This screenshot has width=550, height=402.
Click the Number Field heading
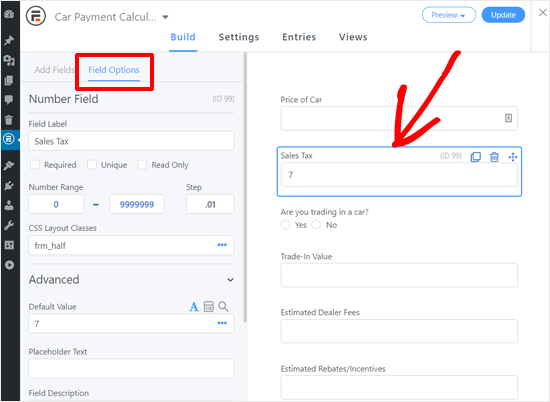[x=63, y=99]
